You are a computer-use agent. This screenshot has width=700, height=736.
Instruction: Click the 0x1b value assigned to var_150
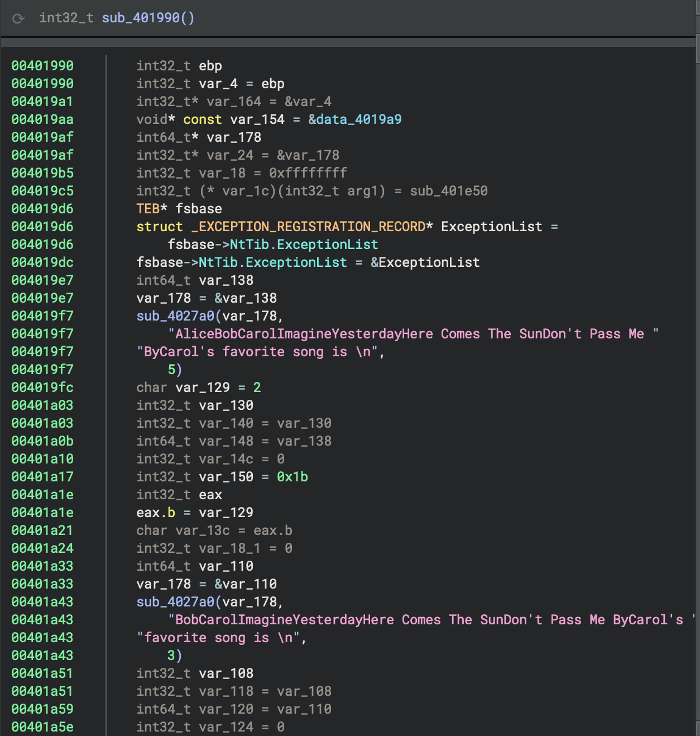point(292,477)
